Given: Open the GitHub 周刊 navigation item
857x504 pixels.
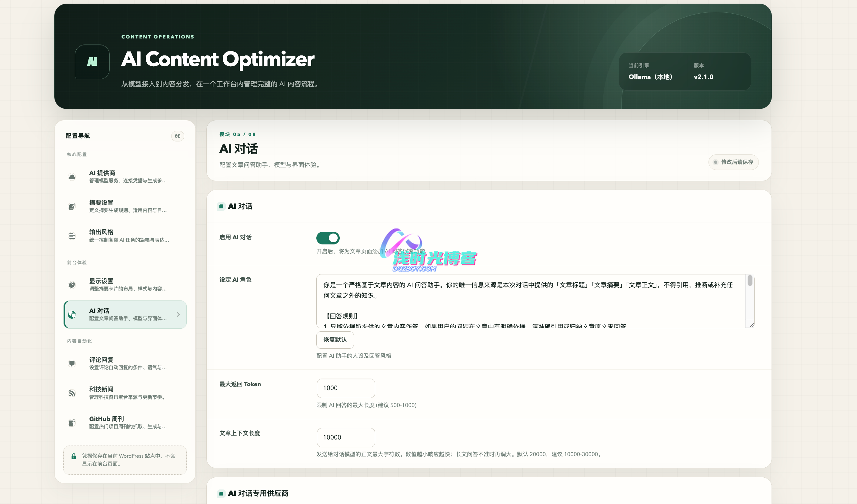Looking at the screenshot, I should point(125,423).
